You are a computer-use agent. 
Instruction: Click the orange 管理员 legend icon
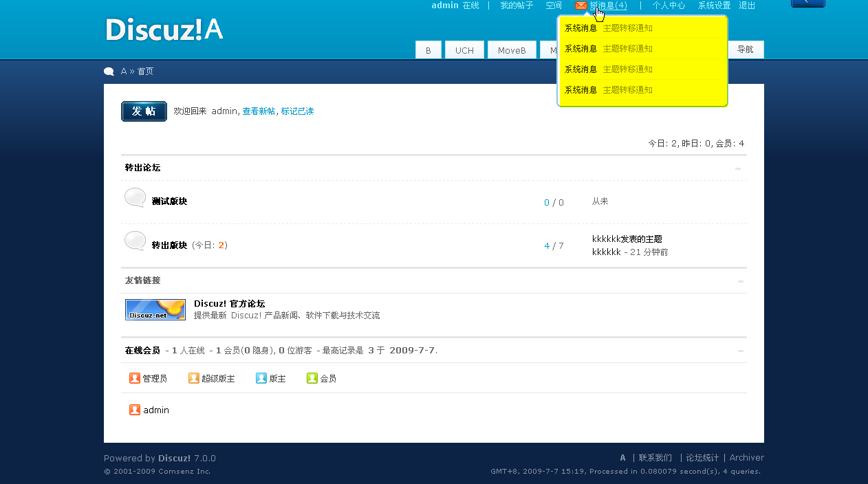(x=135, y=378)
